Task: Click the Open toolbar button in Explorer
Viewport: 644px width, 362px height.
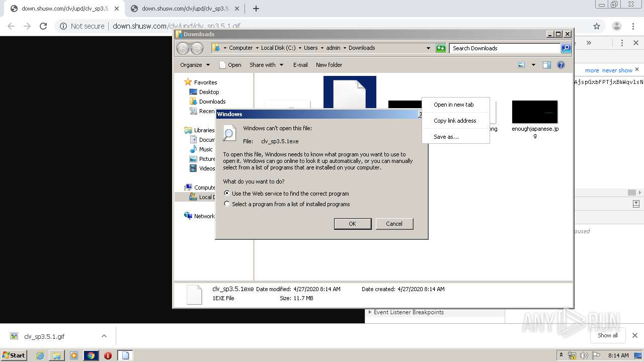Action: point(230,65)
